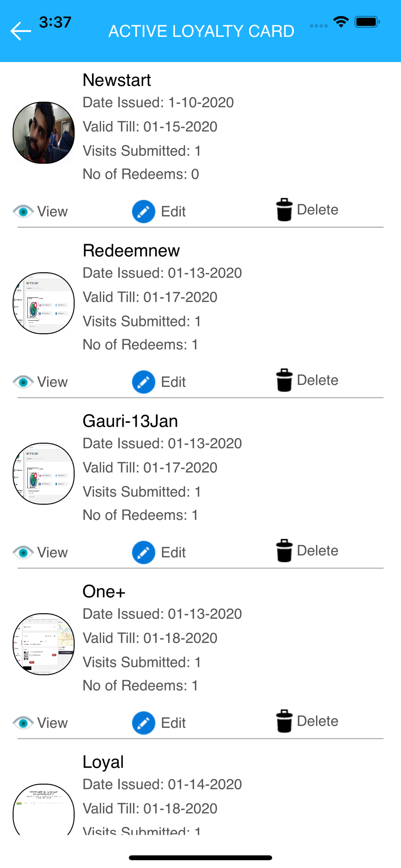Tap the eye icon for Gauri-13Jan card
Screen dimensions: 401x868
(23, 552)
